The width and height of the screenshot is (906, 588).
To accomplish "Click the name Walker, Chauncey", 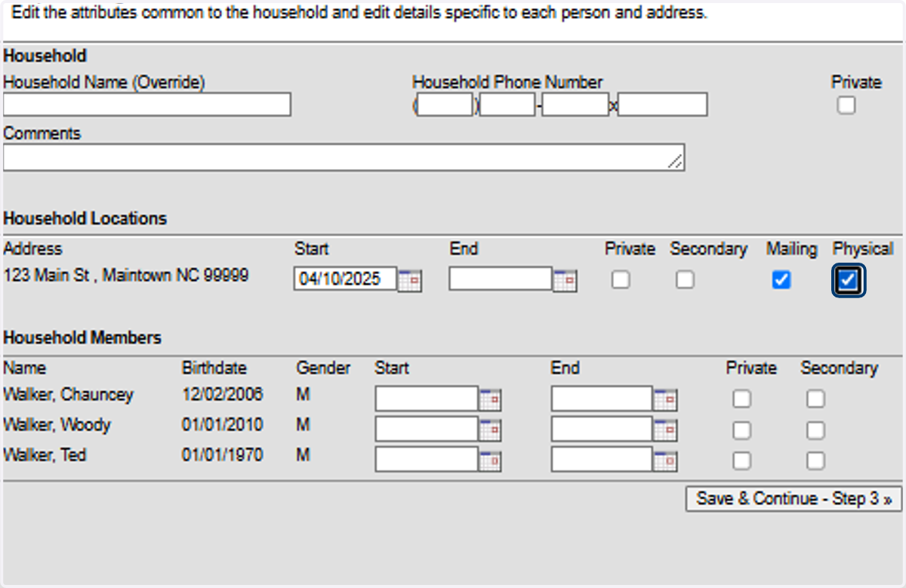I will click(x=68, y=395).
